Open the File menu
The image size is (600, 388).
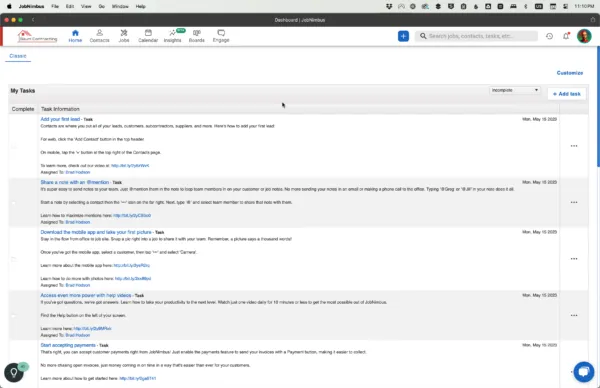pyautogui.click(x=55, y=6)
